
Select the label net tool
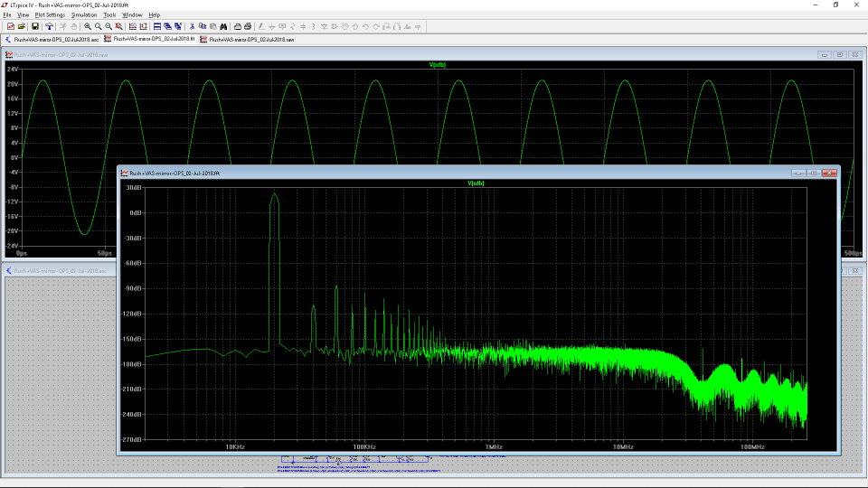point(282,26)
